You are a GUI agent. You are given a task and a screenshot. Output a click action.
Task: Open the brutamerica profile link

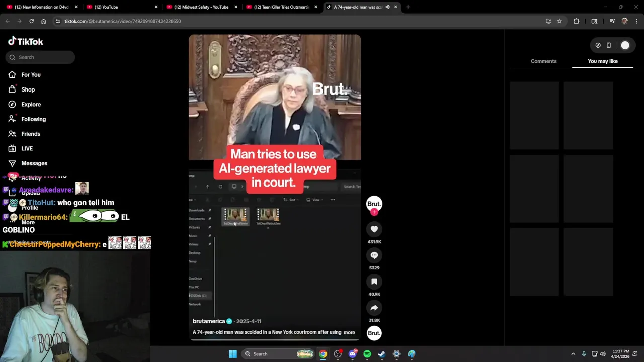point(209,321)
